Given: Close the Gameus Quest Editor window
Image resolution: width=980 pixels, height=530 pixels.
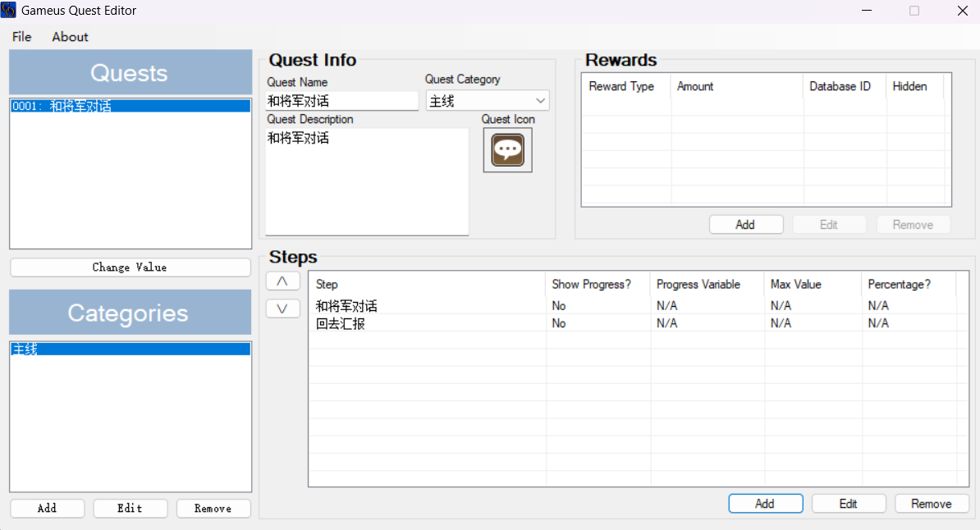Looking at the screenshot, I should [963, 11].
